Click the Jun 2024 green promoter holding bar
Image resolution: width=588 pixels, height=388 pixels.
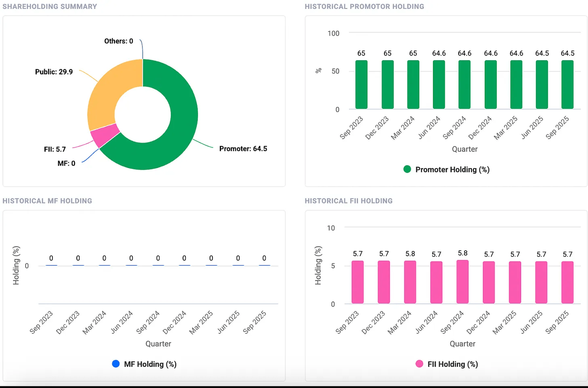(439, 84)
